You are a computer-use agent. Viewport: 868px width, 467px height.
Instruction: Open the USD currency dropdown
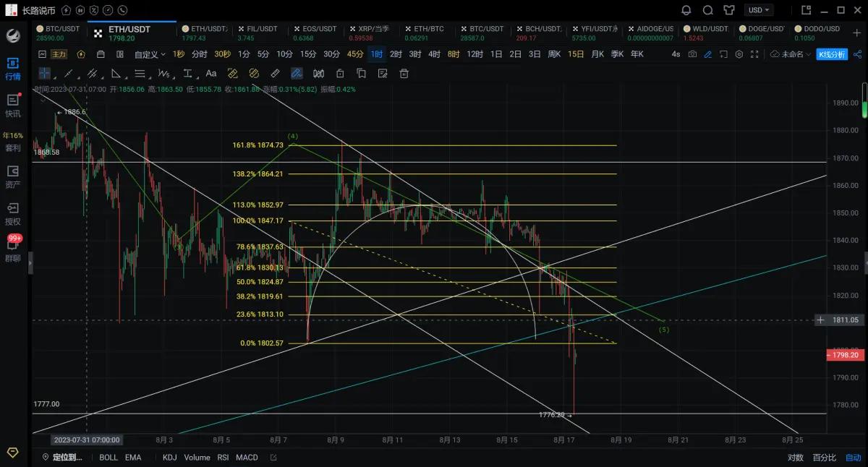pyautogui.click(x=759, y=10)
